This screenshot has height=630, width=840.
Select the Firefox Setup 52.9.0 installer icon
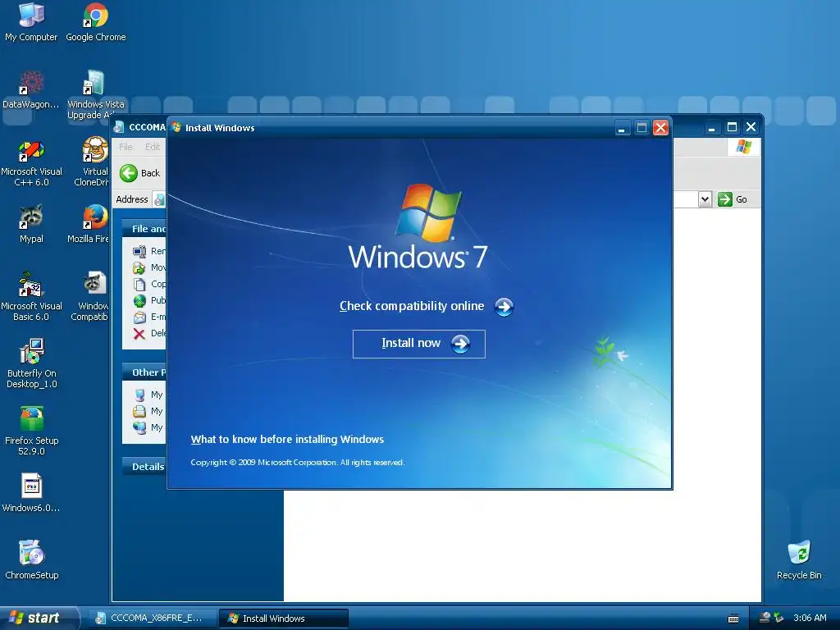tap(31, 431)
